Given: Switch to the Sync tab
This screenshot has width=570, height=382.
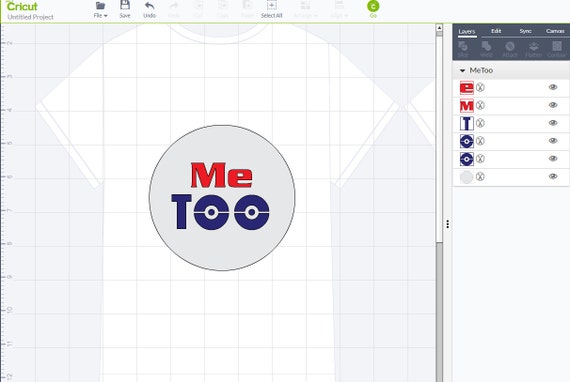Looking at the screenshot, I should (525, 31).
